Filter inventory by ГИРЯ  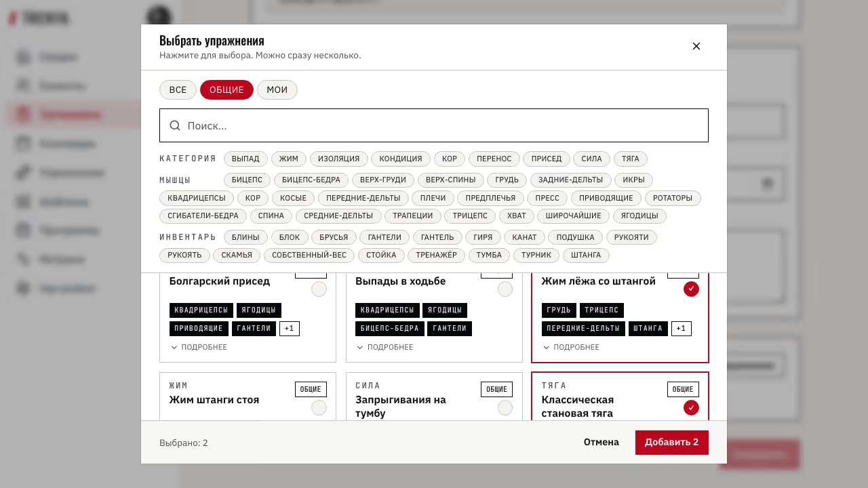tap(484, 237)
